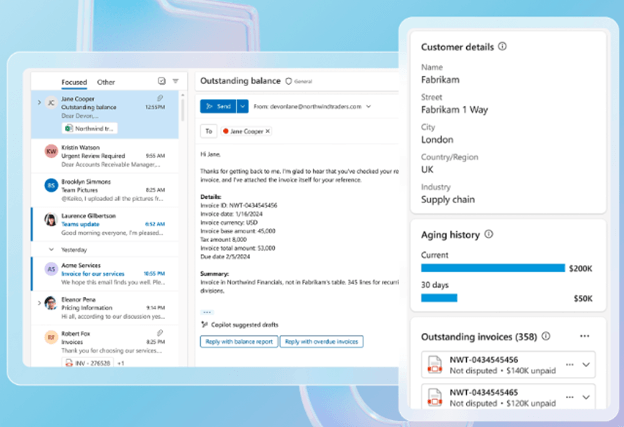
Task: Select the Acme Services avatar
Action: [51, 269]
